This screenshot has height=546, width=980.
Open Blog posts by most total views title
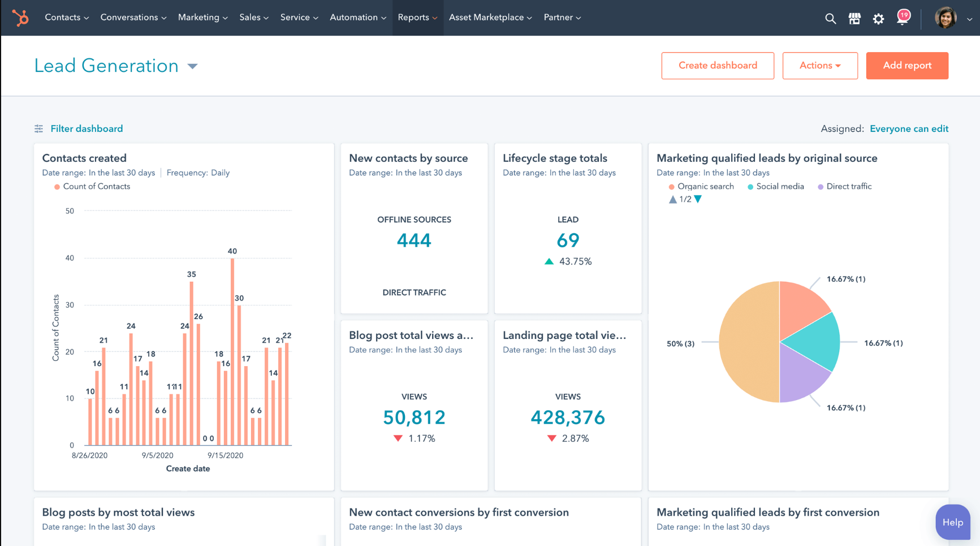118,513
